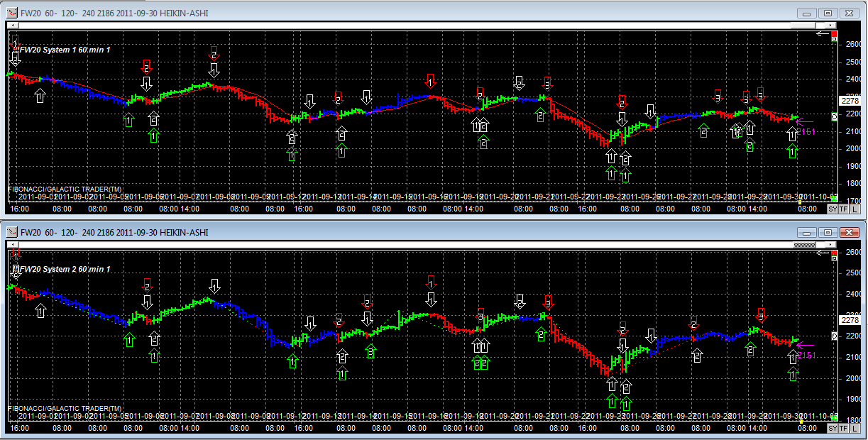868x440 pixels.
Task: Click the red square in top chart's corner
Action: coord(835,35)
